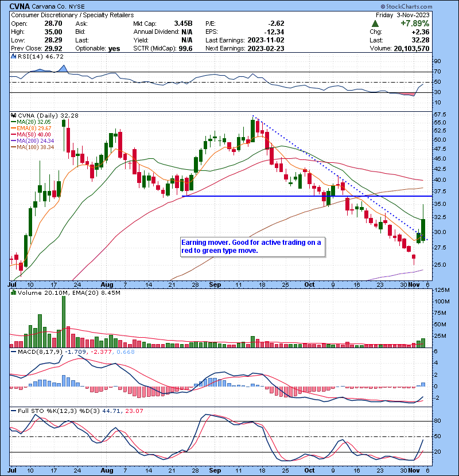The image size is (459, 476).
Task: Click the EMA(8) 29.67 legend entry
Action: point(32,128)
